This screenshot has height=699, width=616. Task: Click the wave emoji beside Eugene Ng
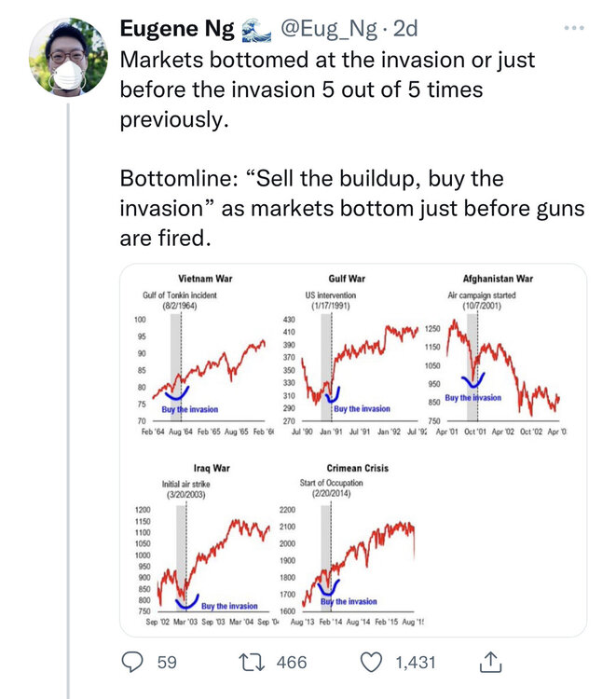[253, 30]
